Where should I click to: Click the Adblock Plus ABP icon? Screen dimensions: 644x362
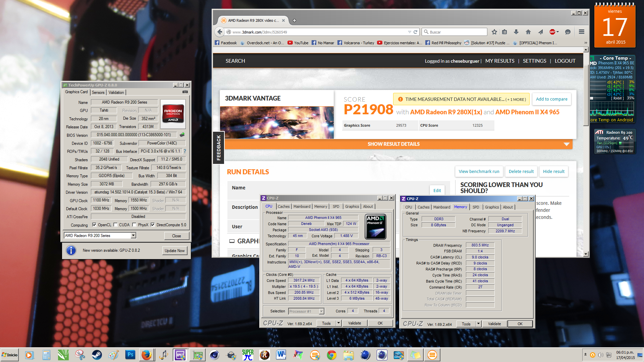tap(552, 32)
